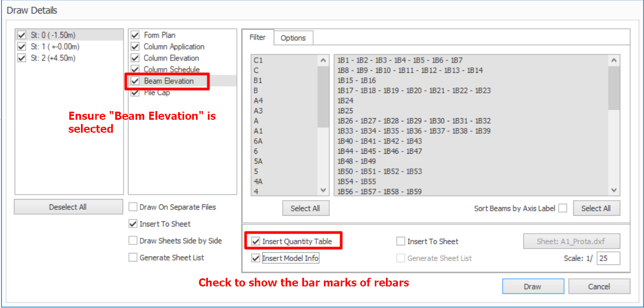
Task: Enable Draw On Separate Files option
Action: pyautogui.click(x=133, y=207)
